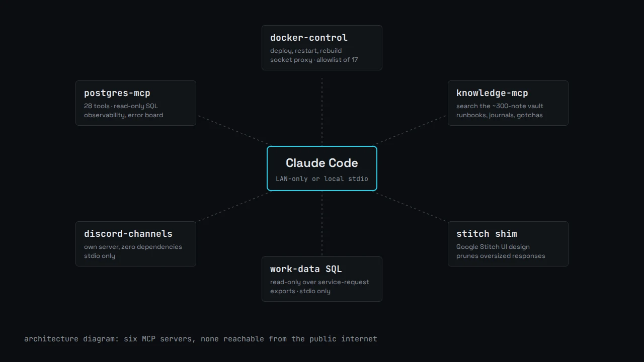
Task: Select the postgres-mcp server card
Action: click(136, 103)
